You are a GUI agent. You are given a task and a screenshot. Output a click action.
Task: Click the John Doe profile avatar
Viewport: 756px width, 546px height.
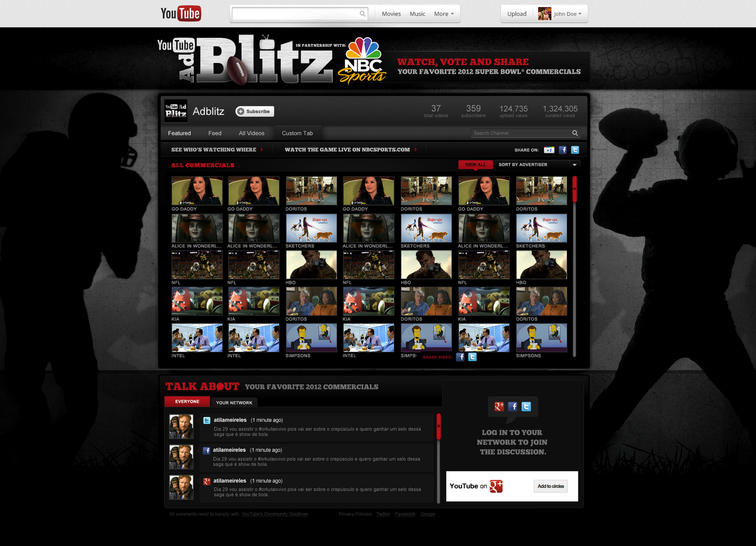(545, 14)
